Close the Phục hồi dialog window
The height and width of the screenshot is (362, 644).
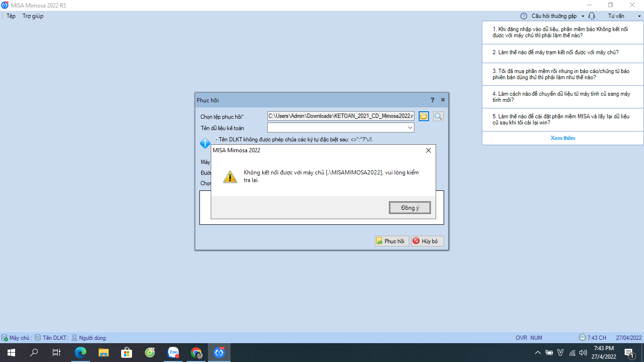point(443,100)
